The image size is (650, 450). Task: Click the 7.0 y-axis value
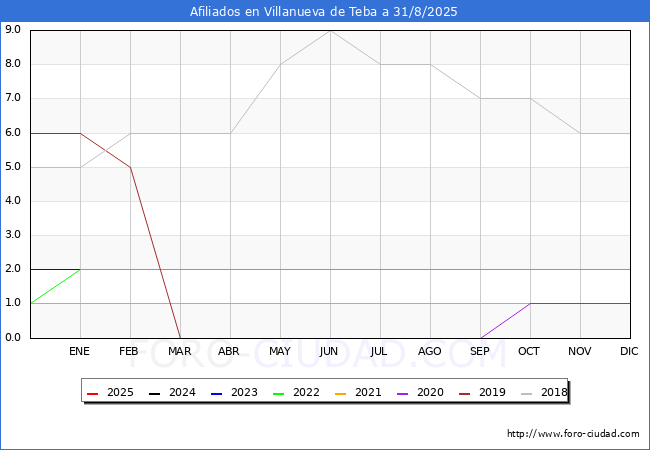click(13, 98)
